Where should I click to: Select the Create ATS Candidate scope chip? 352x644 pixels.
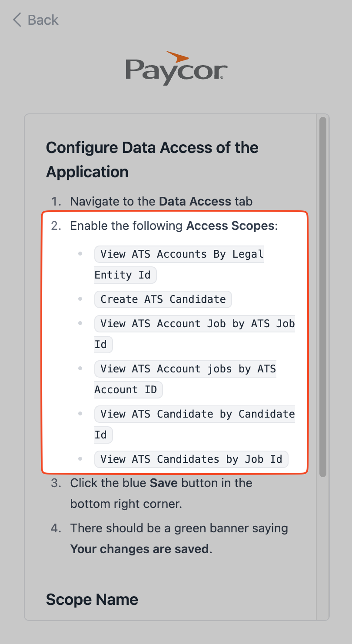[163, 299]
